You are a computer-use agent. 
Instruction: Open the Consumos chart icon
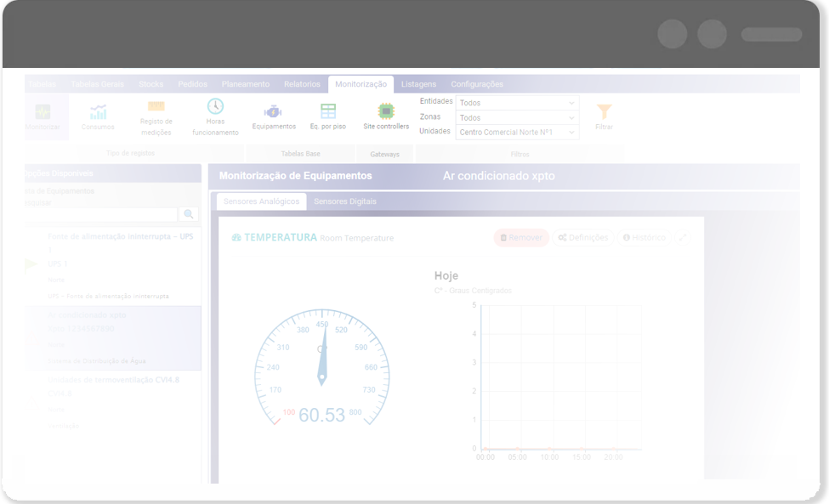99,112
